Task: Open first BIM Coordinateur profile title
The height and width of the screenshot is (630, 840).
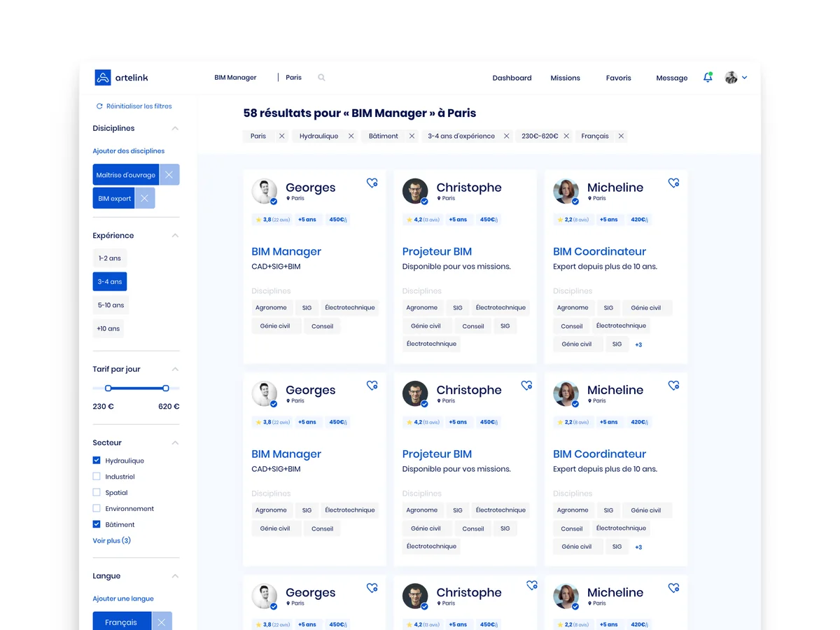Action: [599, 251]
